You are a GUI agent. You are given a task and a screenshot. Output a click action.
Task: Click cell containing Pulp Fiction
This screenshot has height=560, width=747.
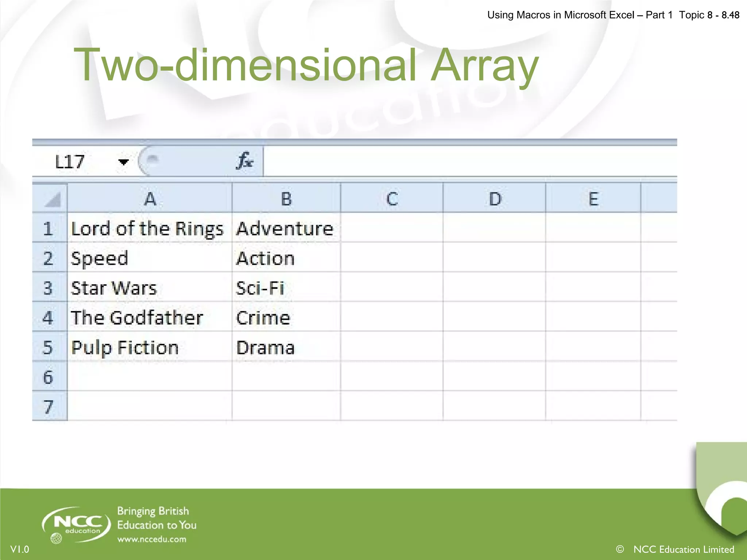(150, 347)
